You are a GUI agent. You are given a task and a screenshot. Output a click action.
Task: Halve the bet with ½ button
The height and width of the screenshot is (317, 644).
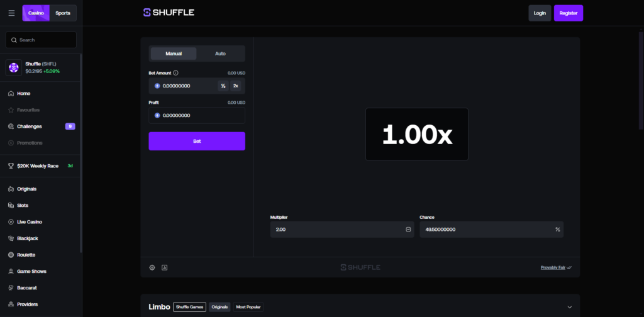pyautogui.click(x=223, y=86)
